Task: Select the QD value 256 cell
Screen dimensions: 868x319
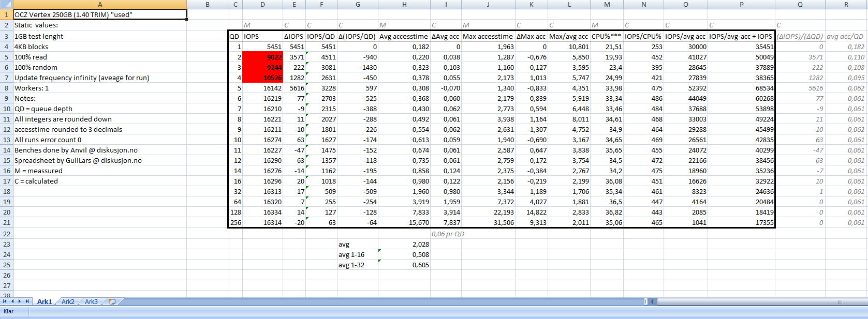Action: pyautogui.click(x=236, y=222)
